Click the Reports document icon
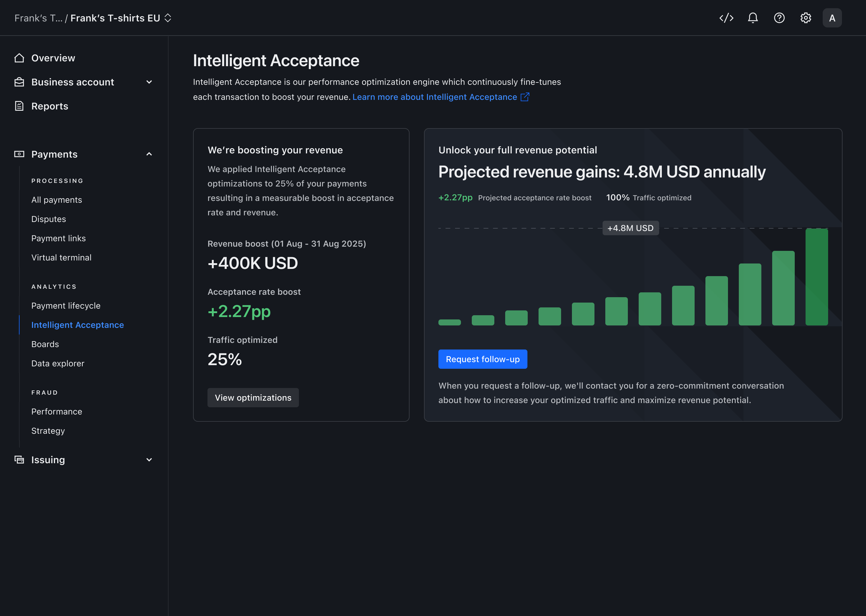The image size is (866, 616). [19, 106]
